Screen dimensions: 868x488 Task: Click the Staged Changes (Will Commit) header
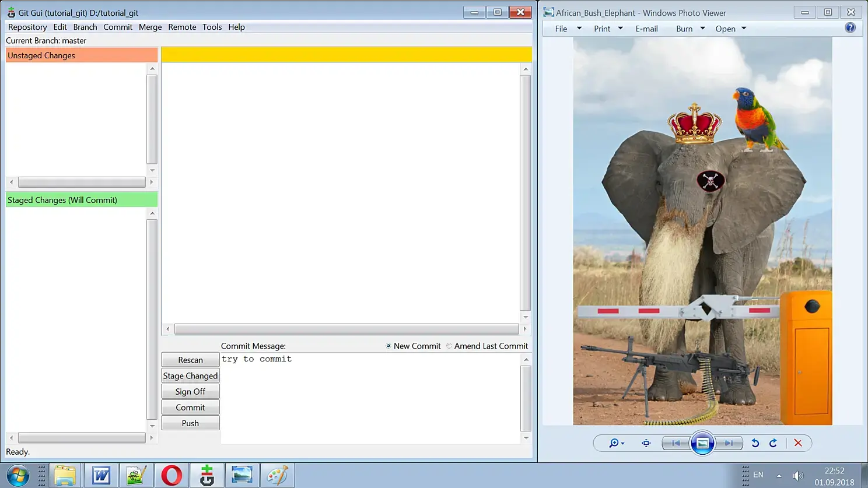pyautogui.click(x=82, y=200)
